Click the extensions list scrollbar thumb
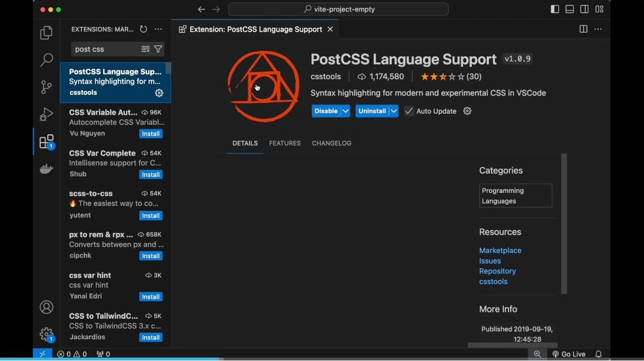Image resolution: width=644 pixels, height=361 pixels. (x=168, y=68)
